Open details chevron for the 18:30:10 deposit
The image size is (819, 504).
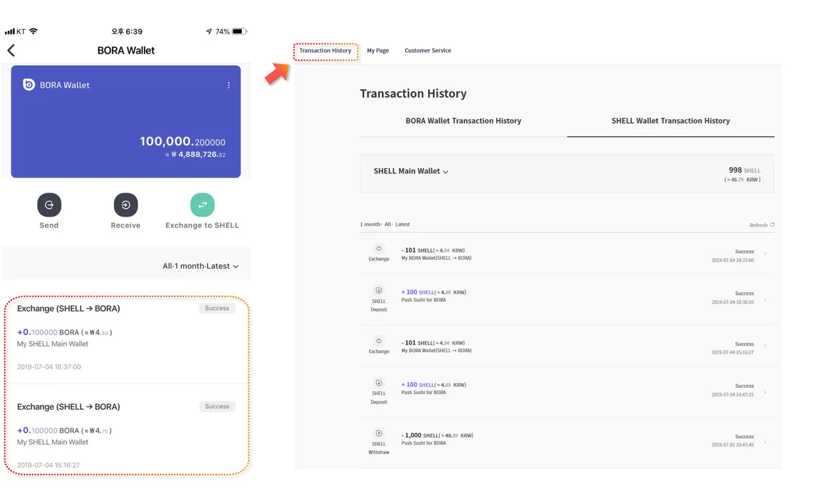[x=765, y=299]
